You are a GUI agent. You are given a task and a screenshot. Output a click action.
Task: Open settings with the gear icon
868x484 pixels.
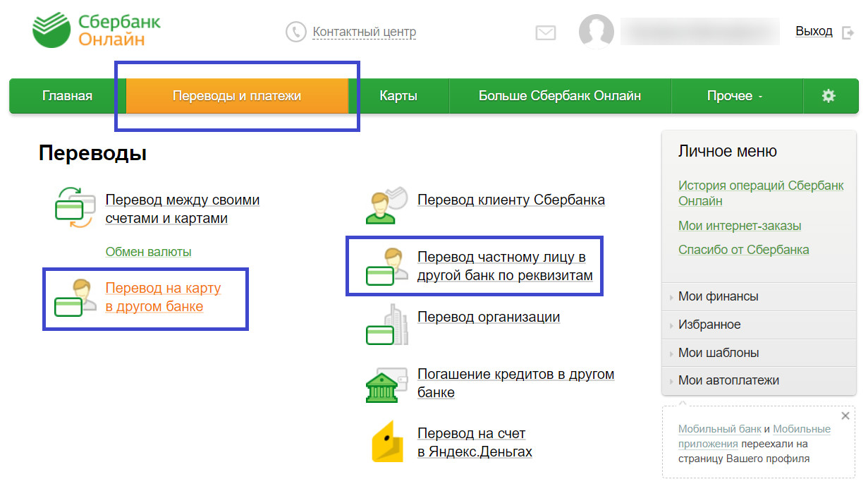(829, 96)
